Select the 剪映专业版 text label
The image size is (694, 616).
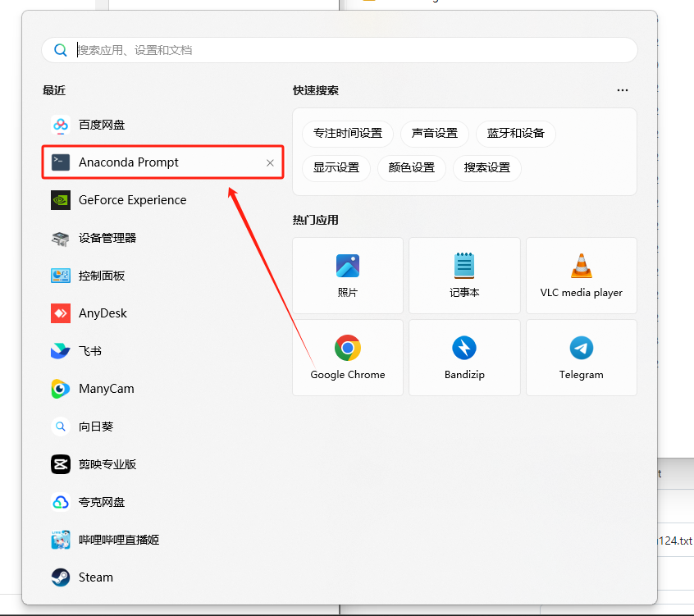107,464
